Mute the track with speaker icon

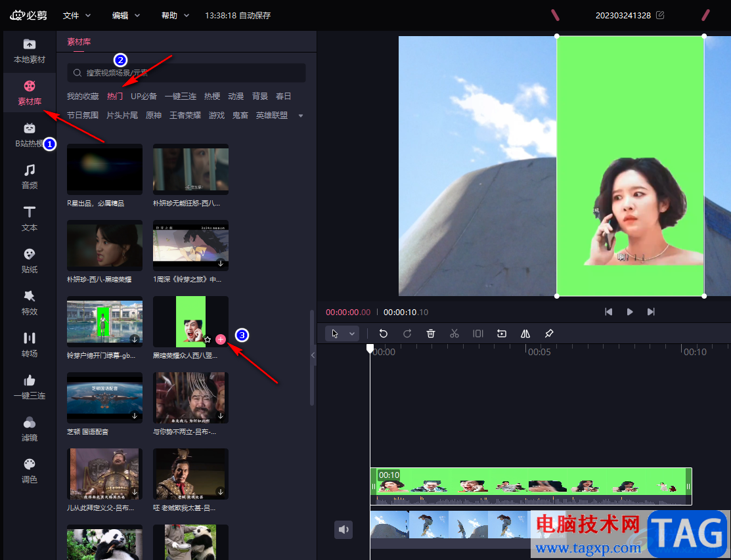(x=343, y=530)
